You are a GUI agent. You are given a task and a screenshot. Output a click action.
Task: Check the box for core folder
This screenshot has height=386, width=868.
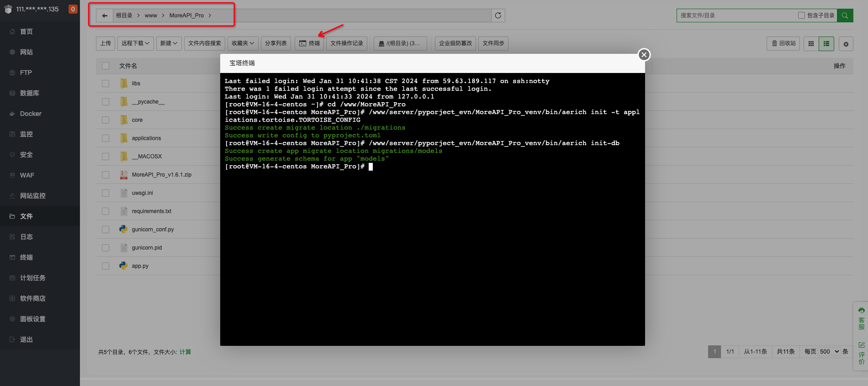point(106,120)
